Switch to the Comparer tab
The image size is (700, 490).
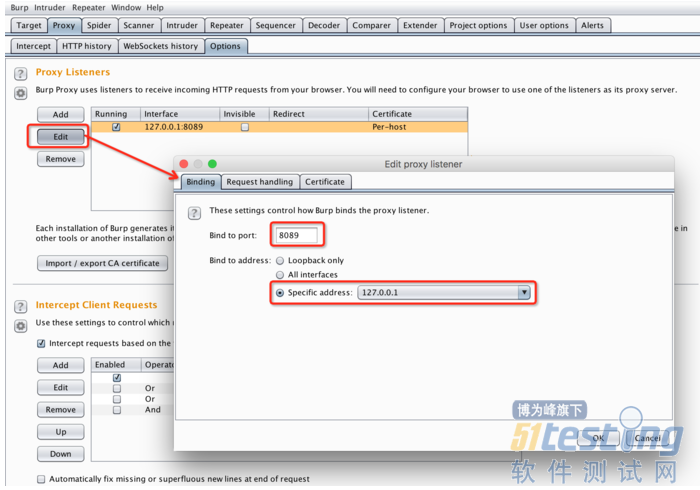pos(371,25)
